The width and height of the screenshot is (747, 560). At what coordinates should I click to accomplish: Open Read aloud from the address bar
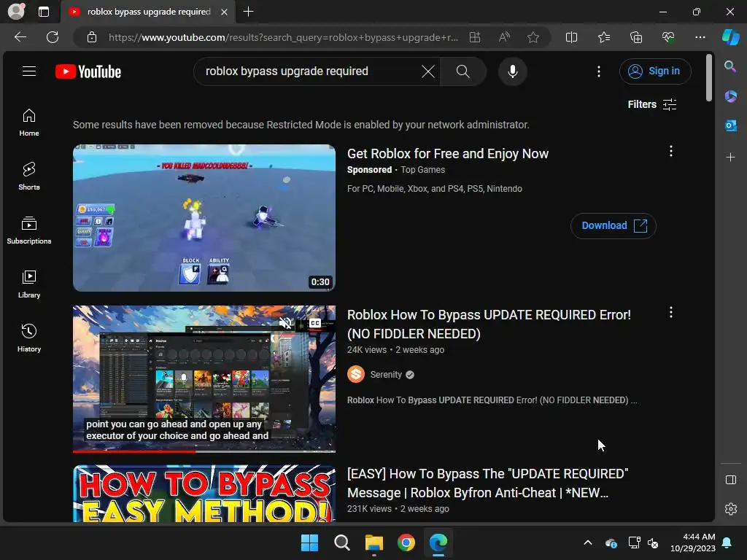coord(504,37)
